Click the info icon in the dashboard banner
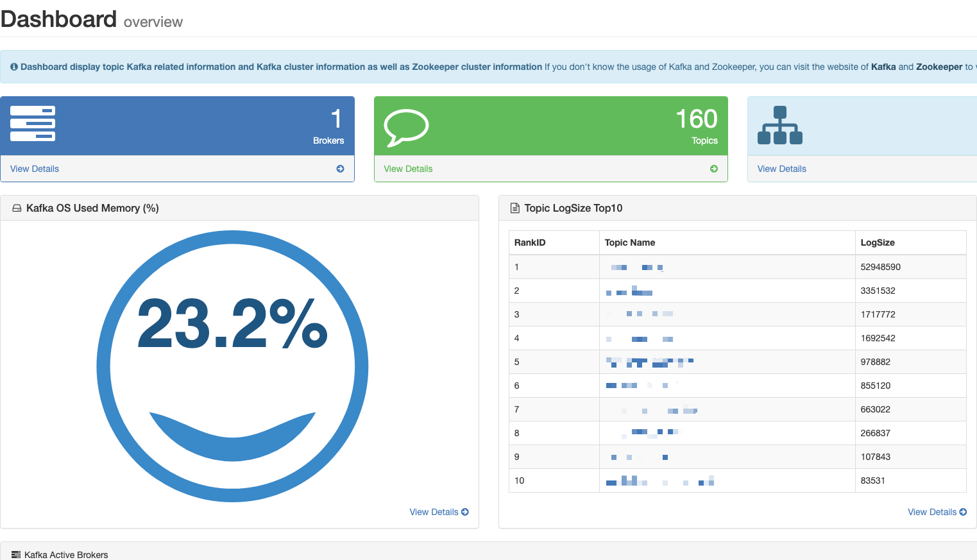Screen dimensions: 977x560 click(x=14, y=67)
